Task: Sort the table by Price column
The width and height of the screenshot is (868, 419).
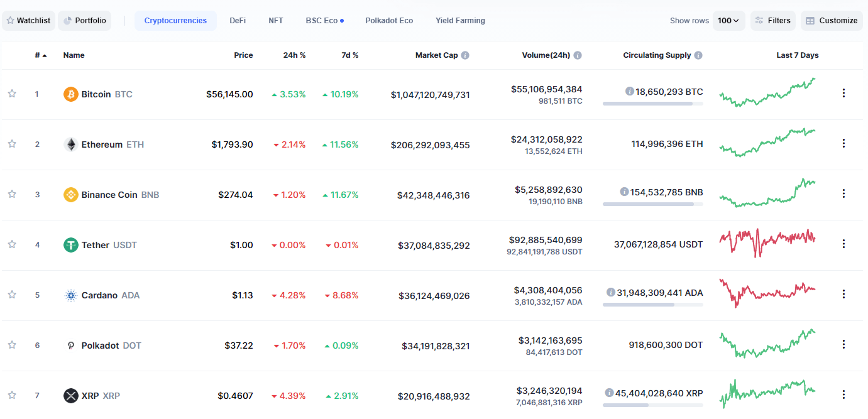Action: click(243, 55)
